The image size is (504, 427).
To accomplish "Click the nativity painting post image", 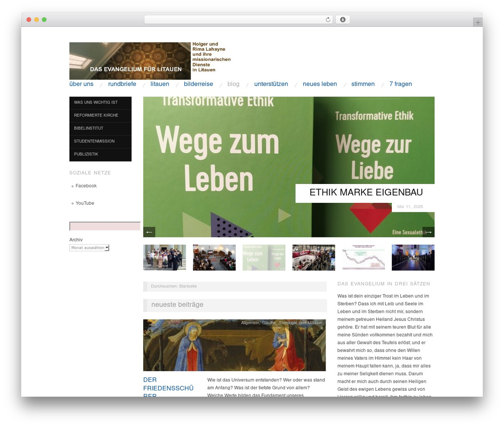I will pos(234,345).
